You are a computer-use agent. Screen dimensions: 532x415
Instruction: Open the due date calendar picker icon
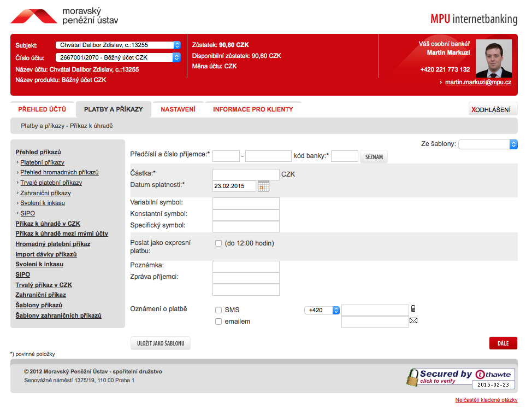[x=263, y=186]
